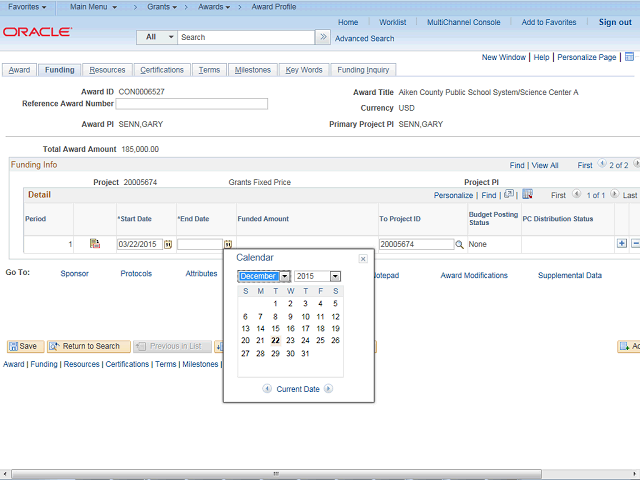Select the Funding tab

pyautogui.click(x=60, y=70)
